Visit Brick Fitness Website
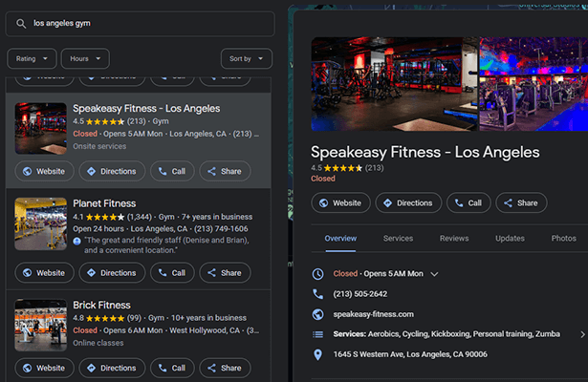This screenshot has height=382, width=588. 44,368
